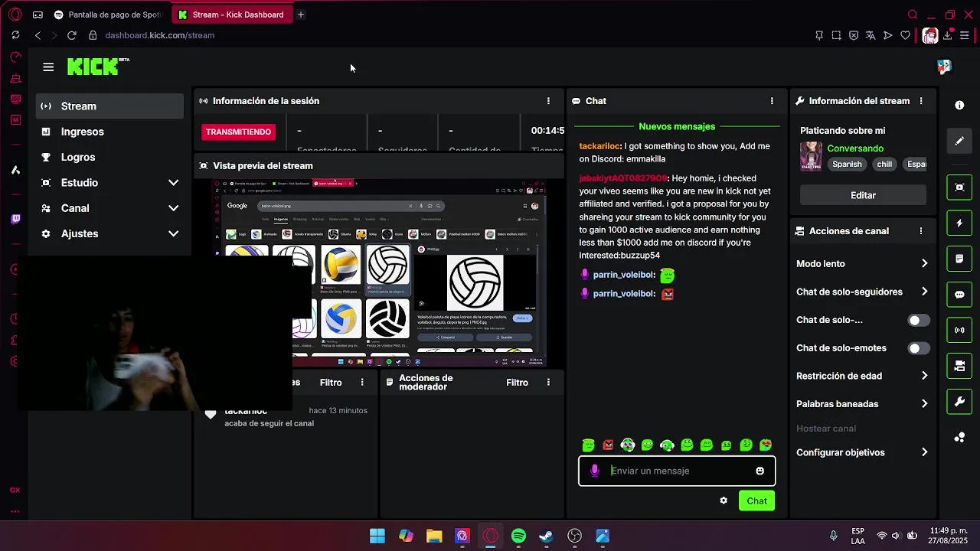Viewport: 980px width, 551px height.
Task: Click the broadcast signal widget icon in the right rail
Action: [x=959, y=330]
